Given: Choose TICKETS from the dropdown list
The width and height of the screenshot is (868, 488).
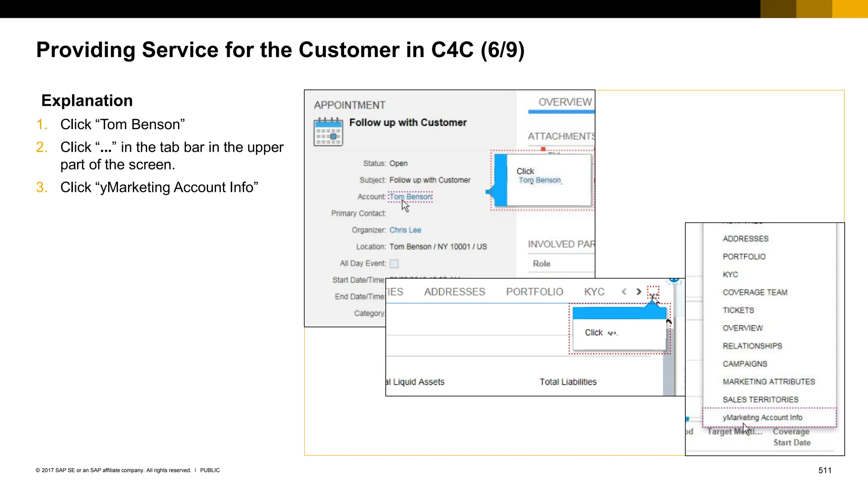Looking at the screenshot, I should [x=738, y=310].
